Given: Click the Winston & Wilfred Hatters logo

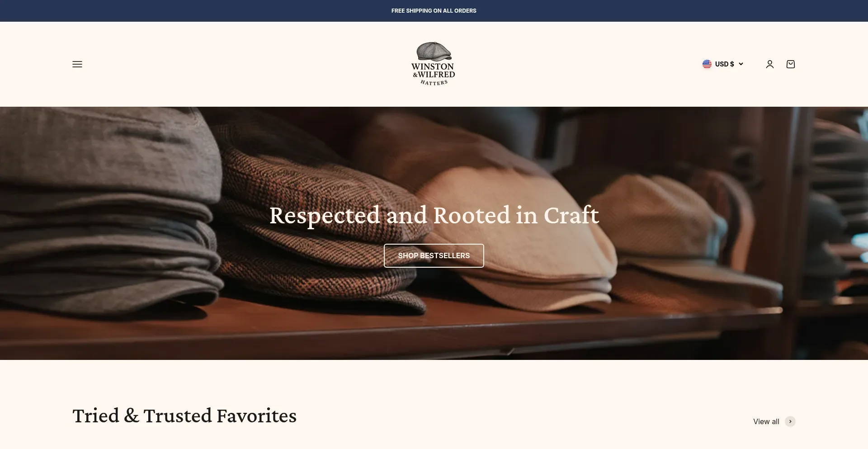Looking at the screenshot, I should pyautogui.click(x=434, y=64).
